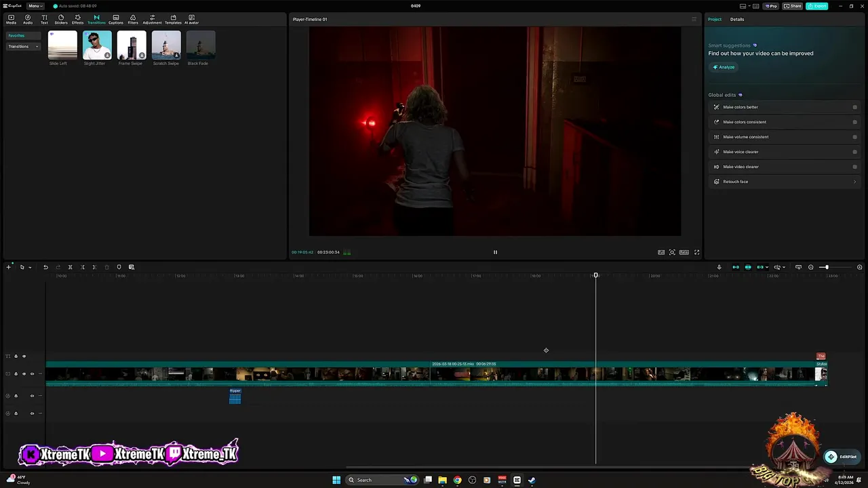Hide the main video track
868x488 pixels.
click(24, 373)
